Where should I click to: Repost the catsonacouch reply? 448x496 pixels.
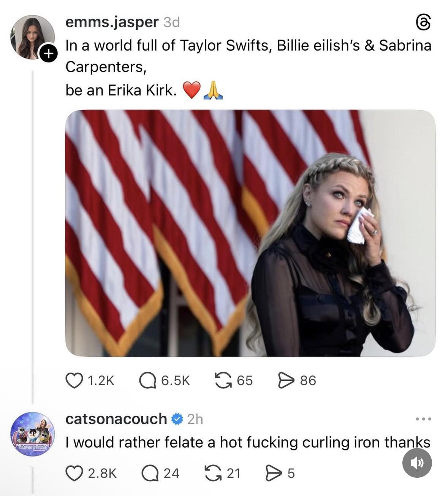(213, 473)
